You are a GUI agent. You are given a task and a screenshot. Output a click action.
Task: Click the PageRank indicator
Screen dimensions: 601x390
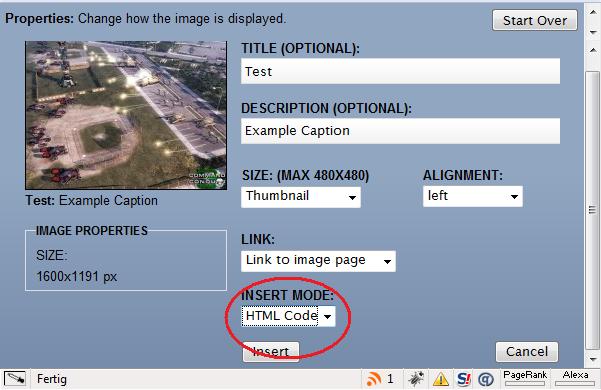(525, 379)
